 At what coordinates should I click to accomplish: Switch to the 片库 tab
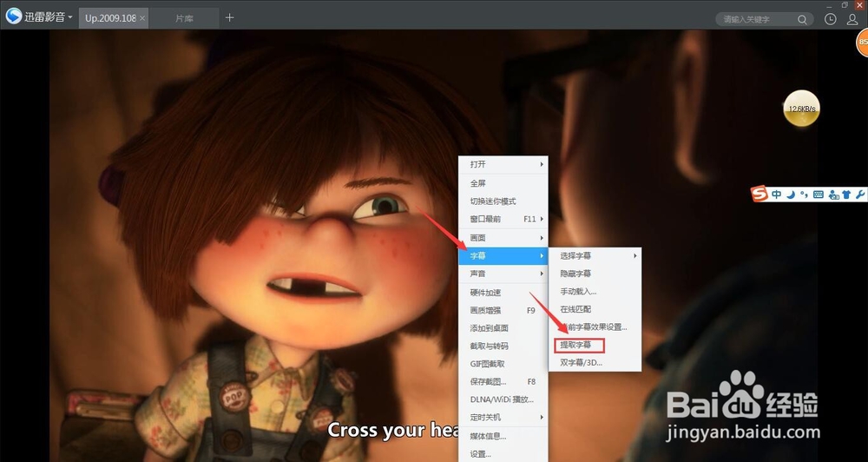click(x=184, y=17)
